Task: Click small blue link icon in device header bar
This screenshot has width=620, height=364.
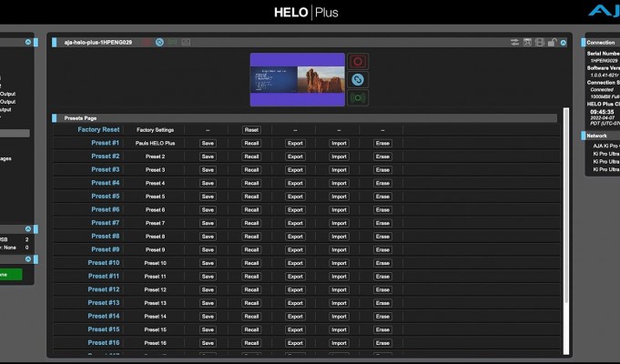Action: 159,42
